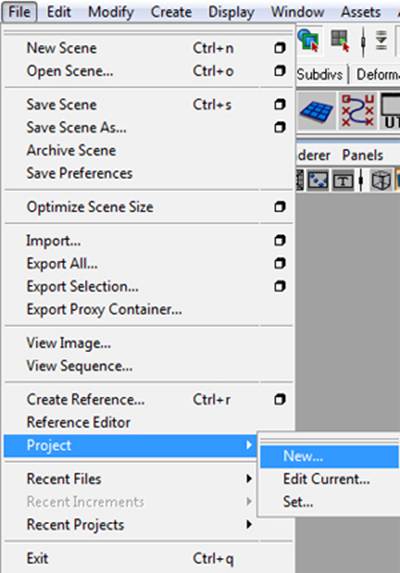The width and height of the screenshot is (400, 573).
Task: Click the red curve points shelf icon
Action: (x=358, y=111)
